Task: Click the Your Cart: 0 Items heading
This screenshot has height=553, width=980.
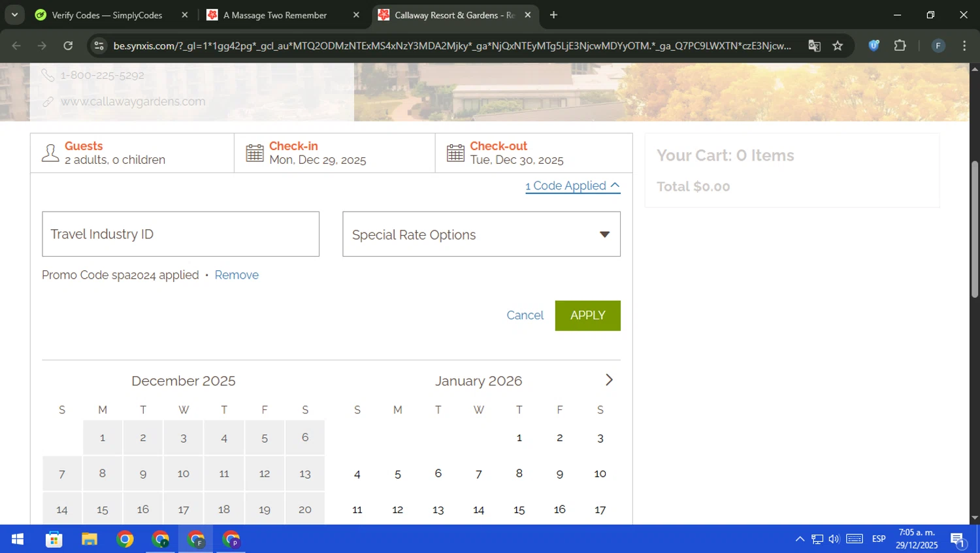Action: click(725, 155)
